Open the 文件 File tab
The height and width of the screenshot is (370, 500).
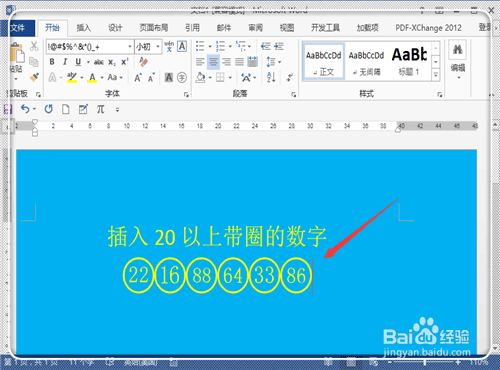click(18, 28)
